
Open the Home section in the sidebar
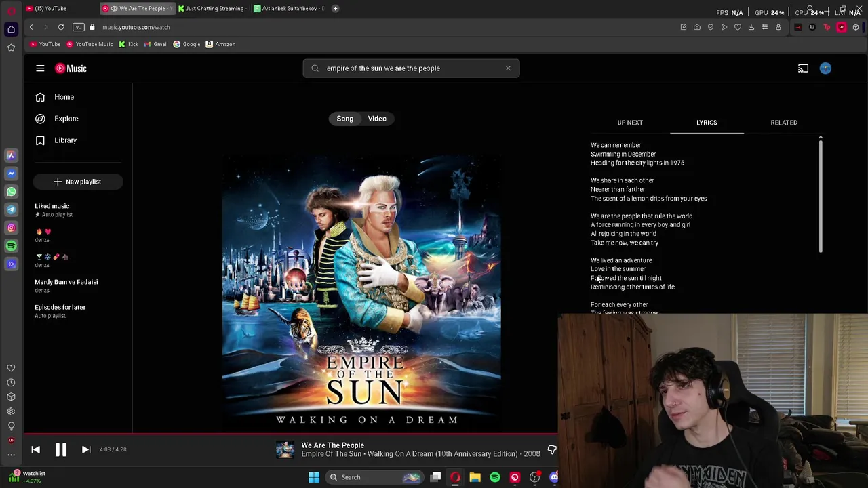(x=55, y=97)
